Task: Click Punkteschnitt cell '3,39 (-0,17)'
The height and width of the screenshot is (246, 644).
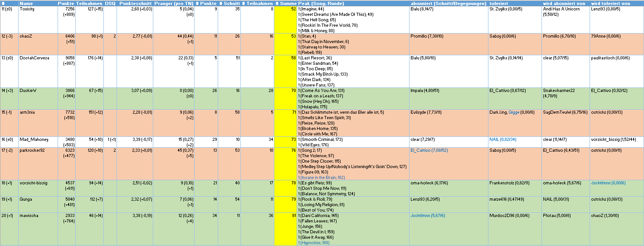Action: (135, 142)
